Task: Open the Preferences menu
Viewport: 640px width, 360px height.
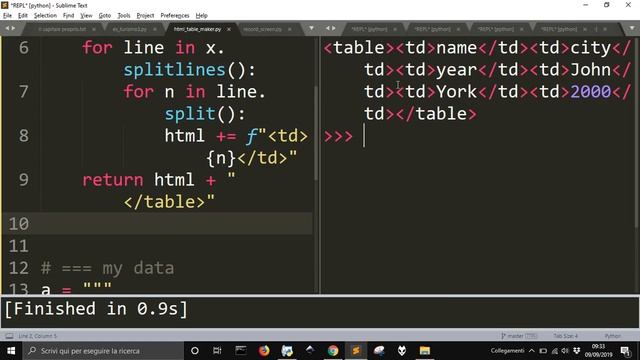Action: pos(175,16)
